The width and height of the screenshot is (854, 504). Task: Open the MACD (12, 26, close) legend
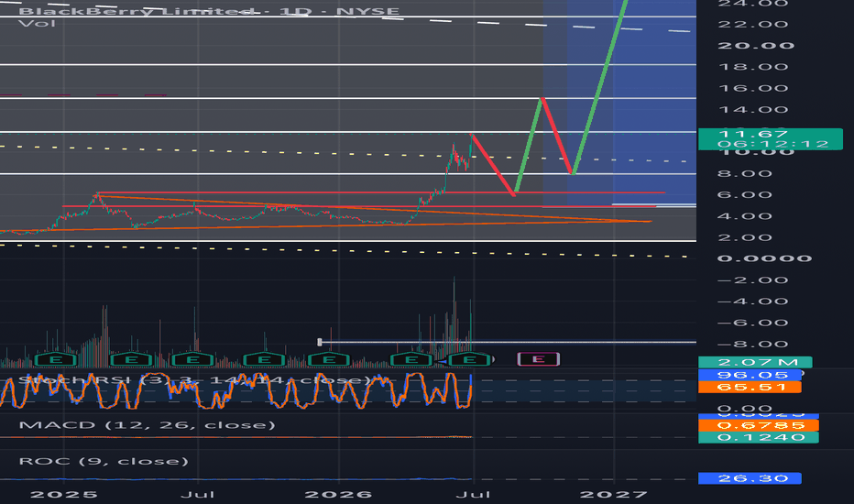coord(147,425)
